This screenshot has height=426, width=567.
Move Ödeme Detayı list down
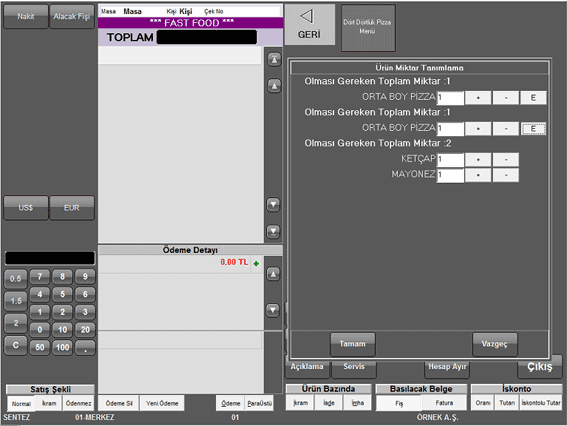tap(273, 310)
